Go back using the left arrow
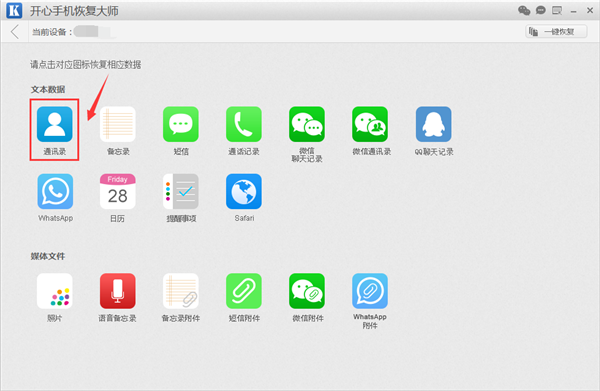Screen dimensions: 600x391 coord(15,32)
